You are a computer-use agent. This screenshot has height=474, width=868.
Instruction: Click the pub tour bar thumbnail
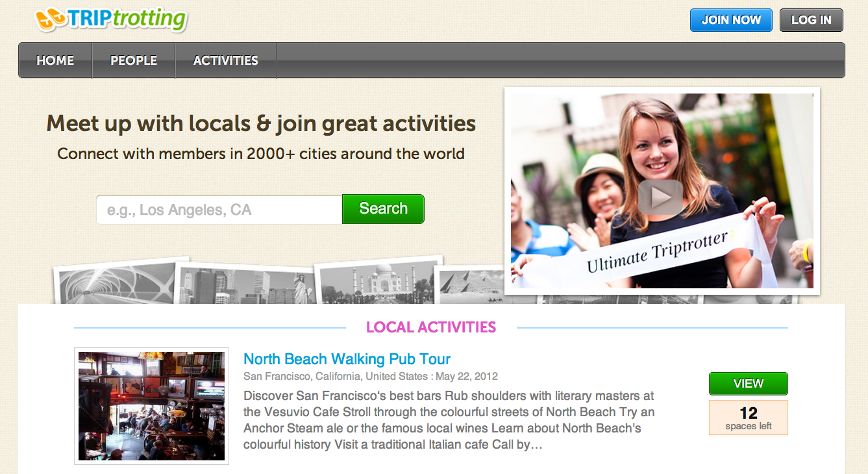tap(151, 406)
